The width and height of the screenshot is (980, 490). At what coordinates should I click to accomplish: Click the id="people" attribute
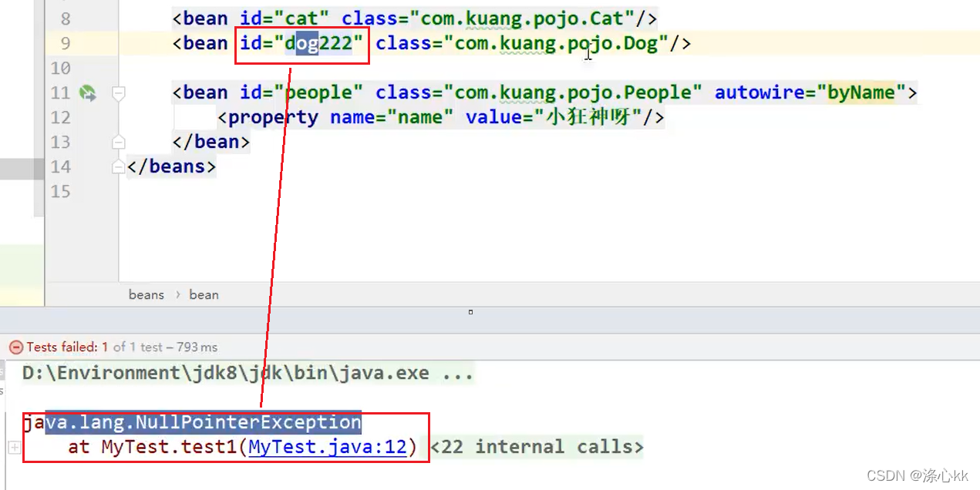301,93
